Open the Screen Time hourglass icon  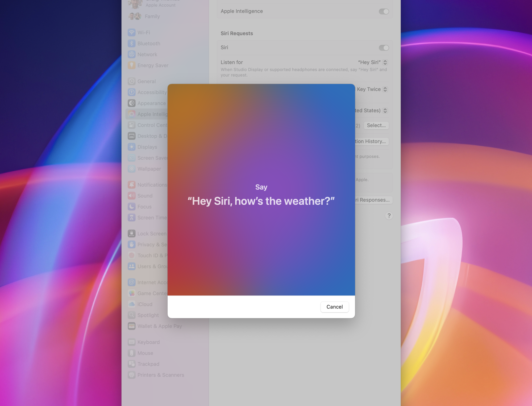pyautogui.click(x=132, y=217)
